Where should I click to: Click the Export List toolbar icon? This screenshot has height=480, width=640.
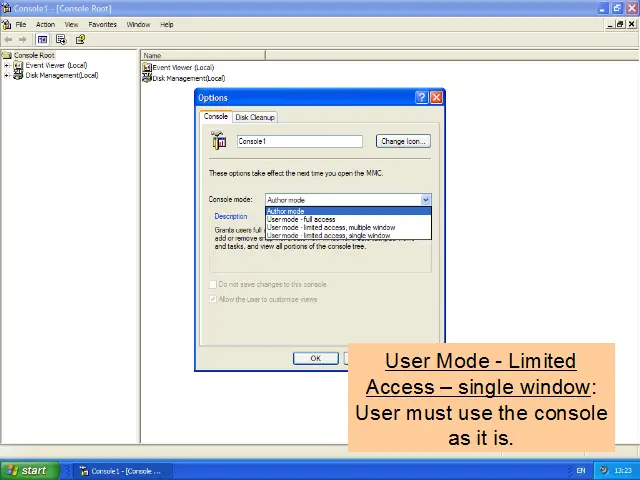pyautogui.click(x=61, y=40)
